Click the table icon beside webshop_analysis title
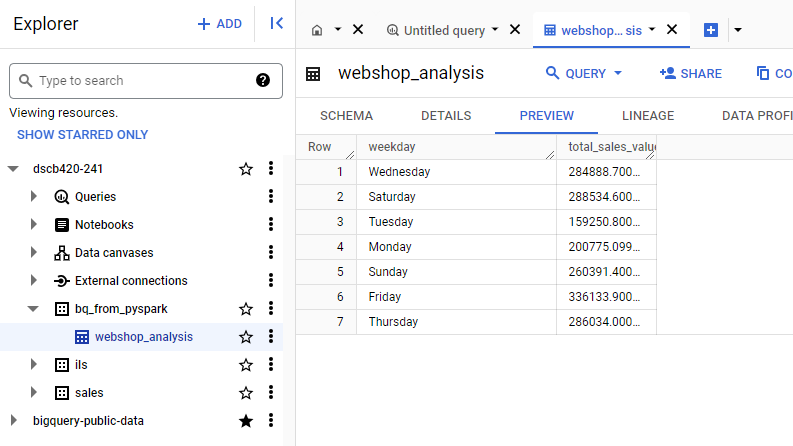Viewport: 793px width, 446px height. point(313,74)
